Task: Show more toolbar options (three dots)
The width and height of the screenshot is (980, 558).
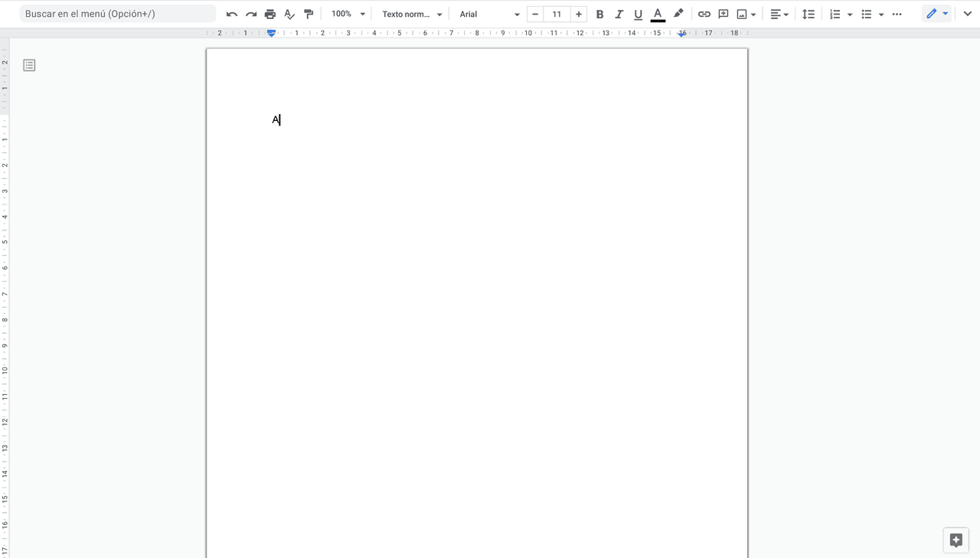Action: 897,15
